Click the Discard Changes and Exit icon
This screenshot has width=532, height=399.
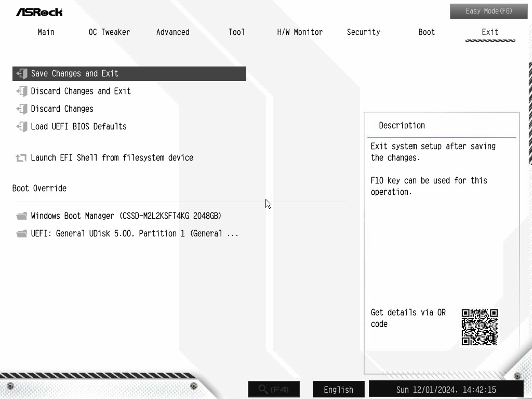(22, 91)
